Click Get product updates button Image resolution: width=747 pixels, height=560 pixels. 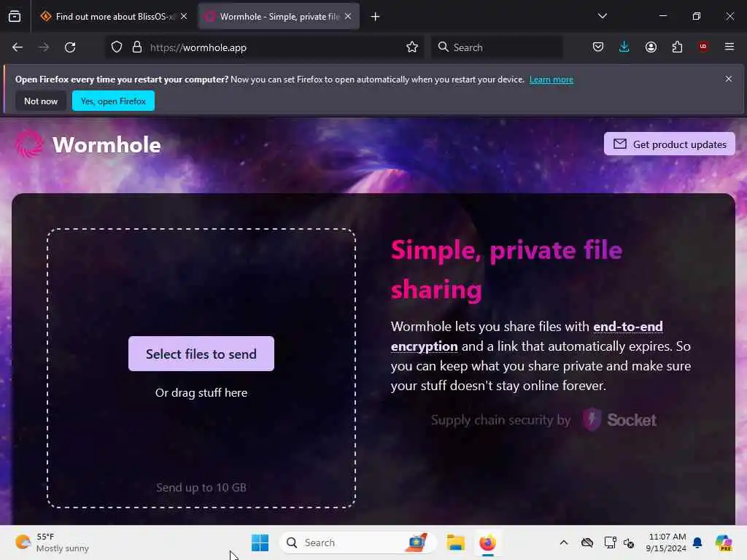(670, 144)
